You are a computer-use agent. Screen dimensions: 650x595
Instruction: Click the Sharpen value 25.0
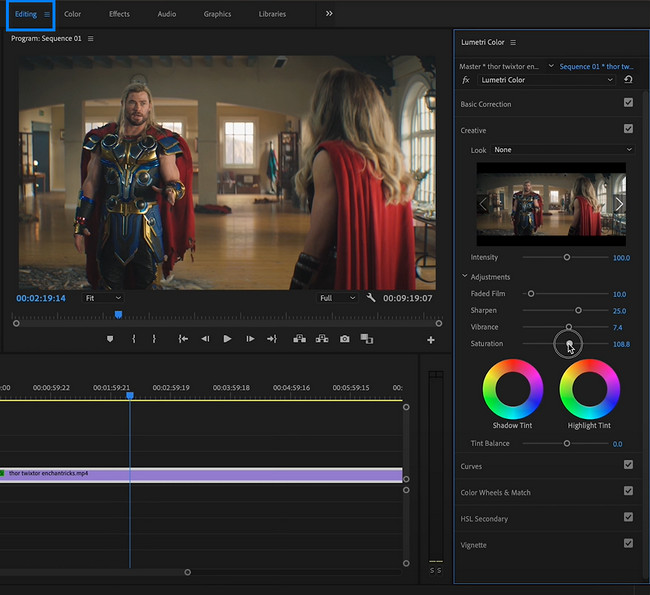[619, 311]
